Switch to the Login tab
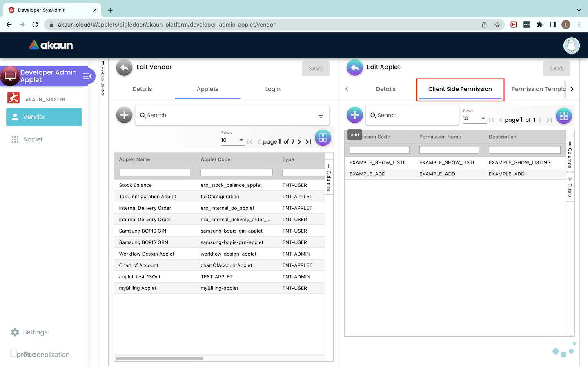 point(272,89)
